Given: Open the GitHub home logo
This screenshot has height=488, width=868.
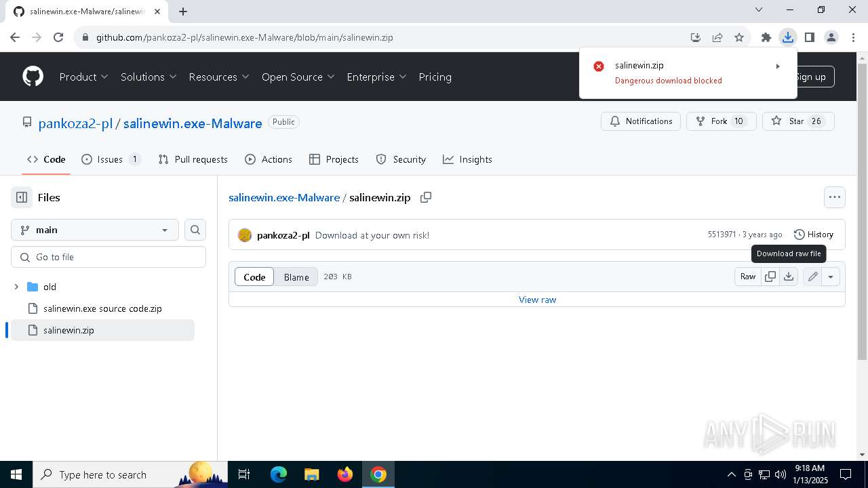Looking at the screenshot, I should [33, 77].
